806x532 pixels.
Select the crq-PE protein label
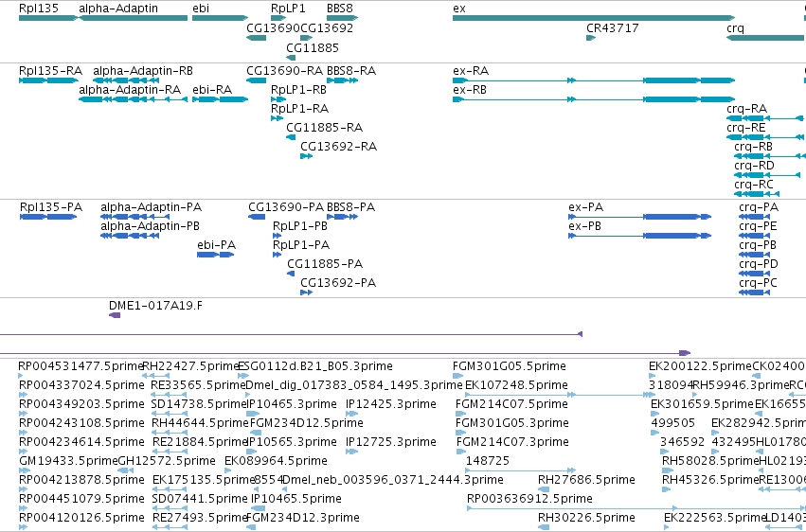758,226
